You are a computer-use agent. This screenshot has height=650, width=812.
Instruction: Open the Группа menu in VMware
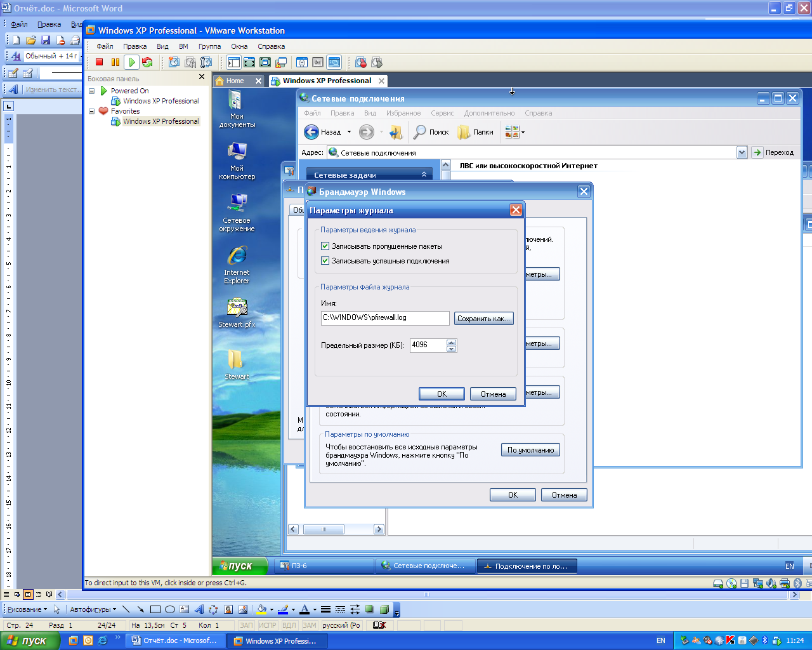coord(209,46)
